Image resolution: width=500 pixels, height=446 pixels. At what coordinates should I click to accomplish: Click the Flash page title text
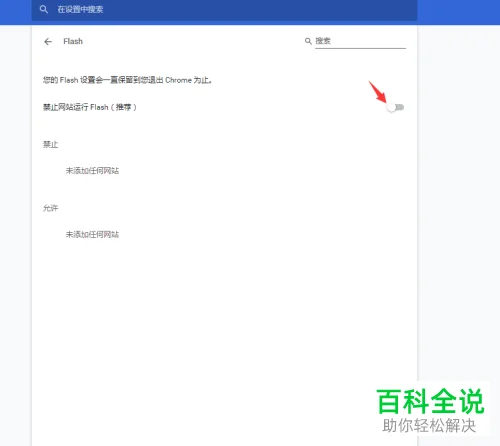click(x=73, y=41)
